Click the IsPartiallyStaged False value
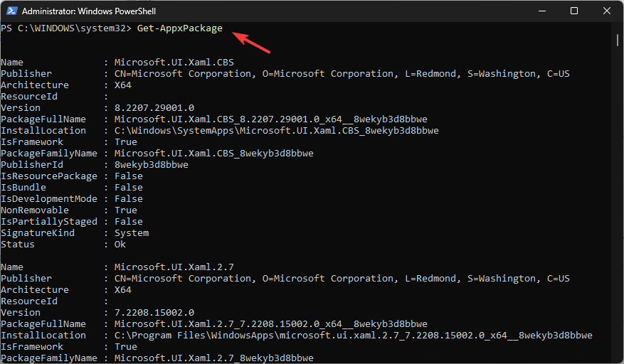Viewport: 624px width, 364px height. tap(129, 222)
